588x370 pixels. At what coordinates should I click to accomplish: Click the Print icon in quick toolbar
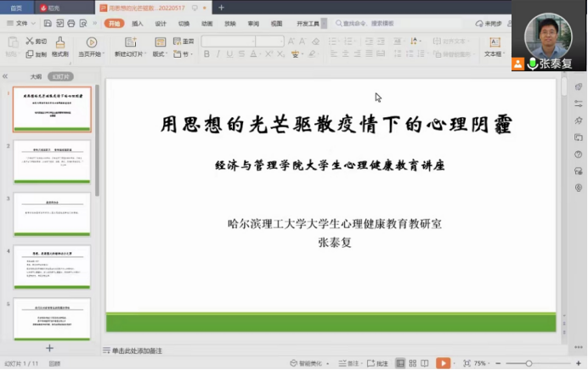coord(71,24)
